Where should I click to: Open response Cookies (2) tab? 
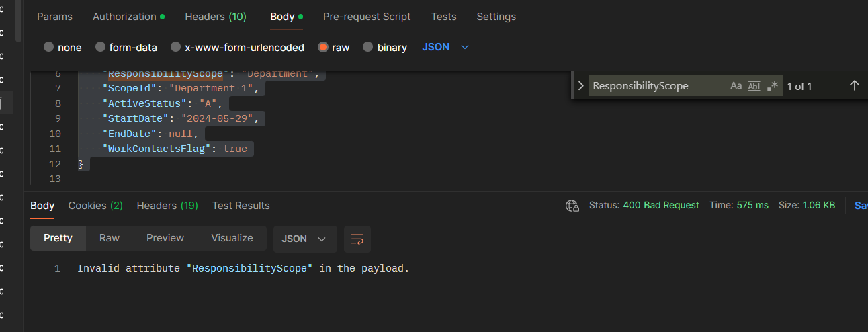tap(95, 206)
